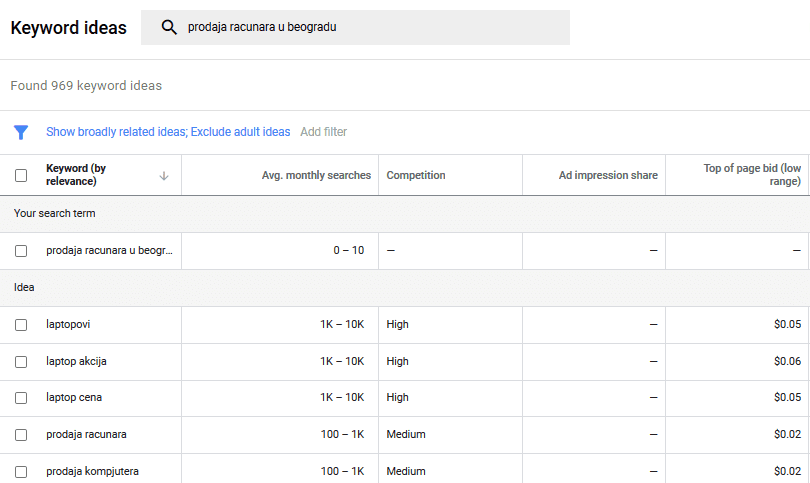Image resolution: width=810 pixels, height=483 pixels.
Task: Check the 'laptop akcija' row checkbox
Action: click(x=21, y=362)
